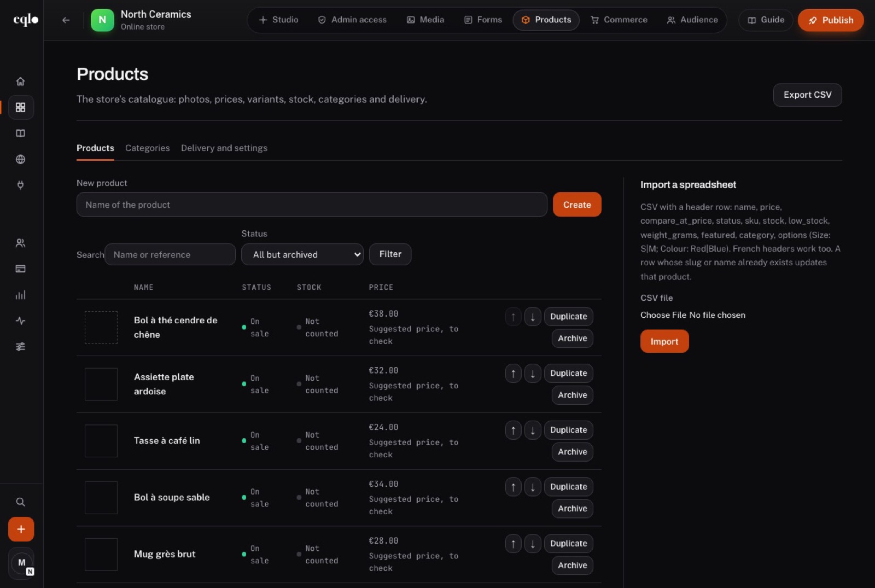Click the Create product button
Viewport: 875px width, 588px height.
[577, 205]
